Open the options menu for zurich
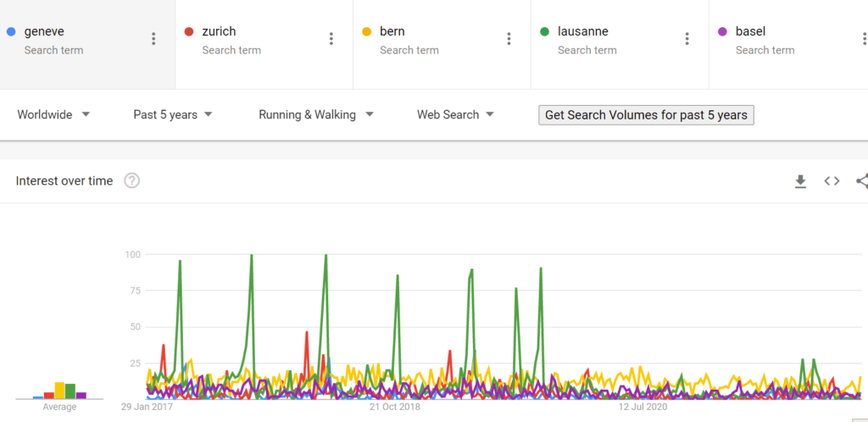Screen dimensions: 868x422 pos(331,39)
